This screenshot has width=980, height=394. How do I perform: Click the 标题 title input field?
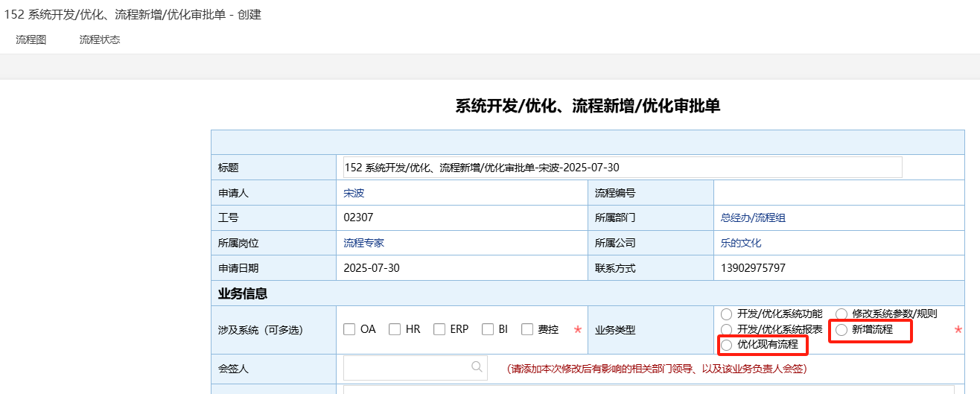coord(622,168)
